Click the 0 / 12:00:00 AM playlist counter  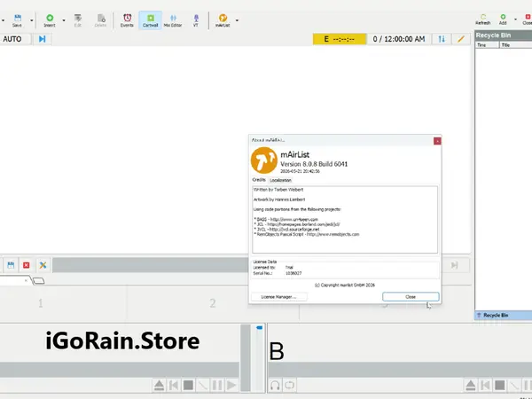[x=399, y=39]
